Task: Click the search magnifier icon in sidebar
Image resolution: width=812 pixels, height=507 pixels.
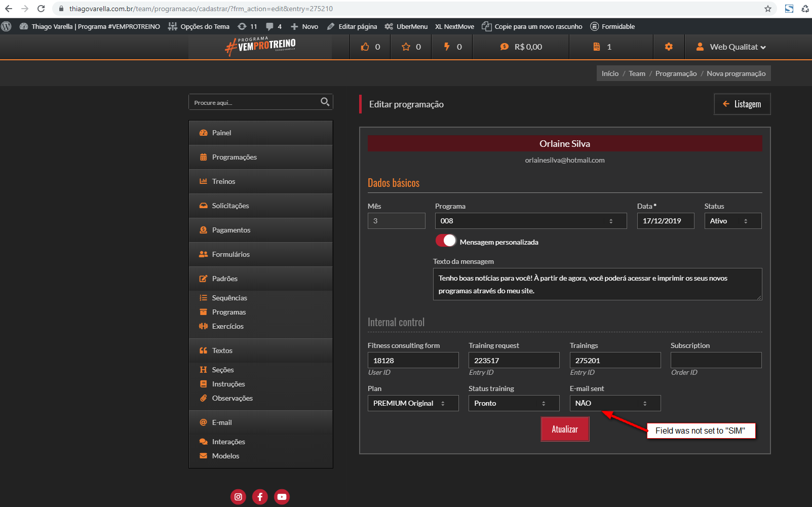Action: [325, 102]
